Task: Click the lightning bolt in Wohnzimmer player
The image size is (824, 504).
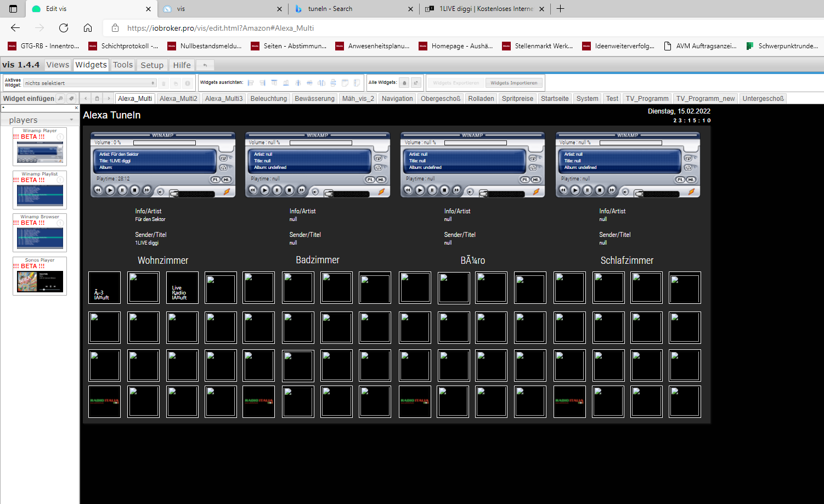Action: click(227, 191)
